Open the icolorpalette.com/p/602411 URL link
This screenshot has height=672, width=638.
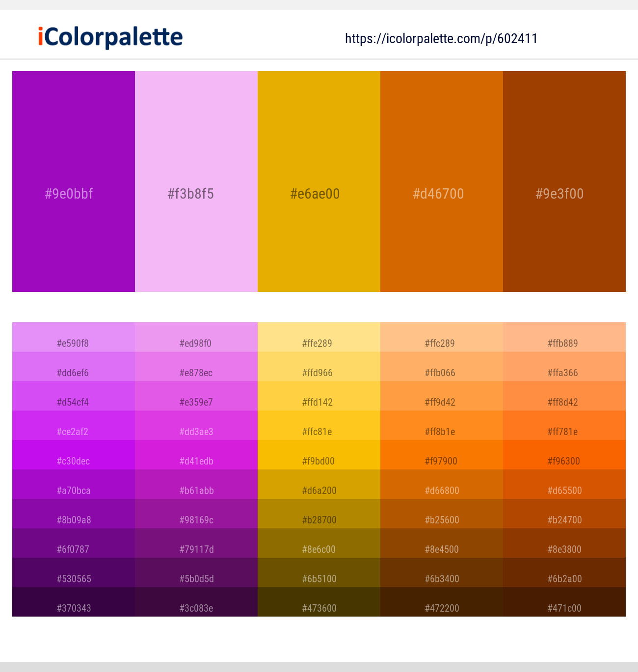tap(441, 39)
